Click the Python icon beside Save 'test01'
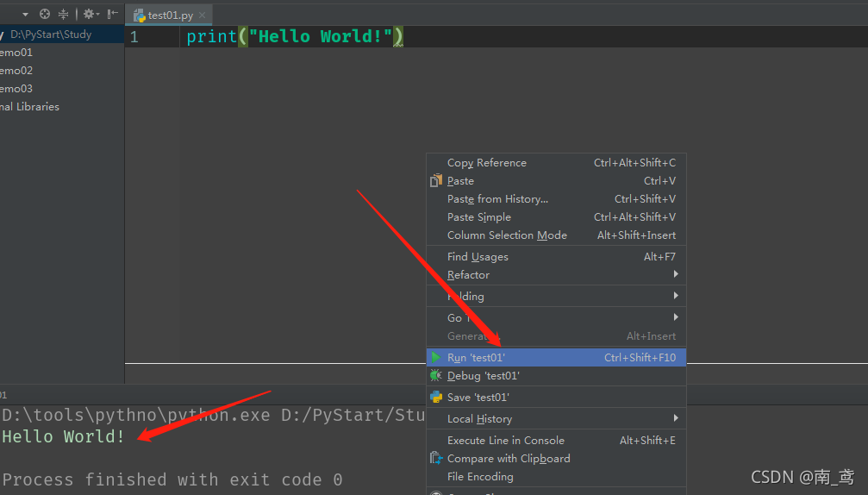Screen dimensions: 868x495 pos(436,397)
